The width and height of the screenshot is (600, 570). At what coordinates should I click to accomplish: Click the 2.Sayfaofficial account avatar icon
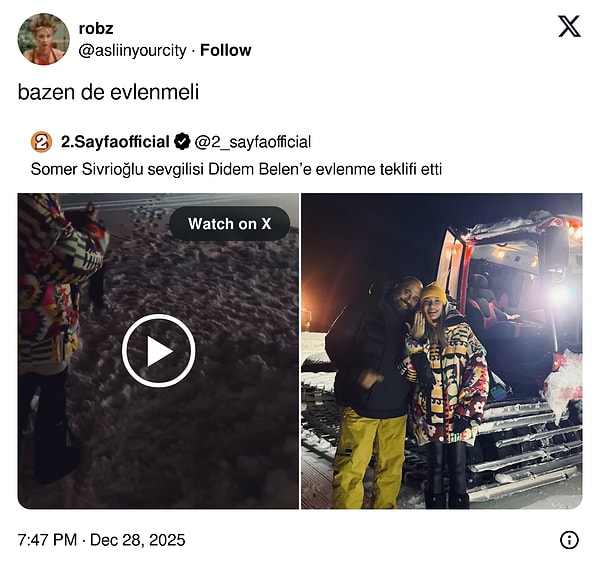tap(41, 141)
